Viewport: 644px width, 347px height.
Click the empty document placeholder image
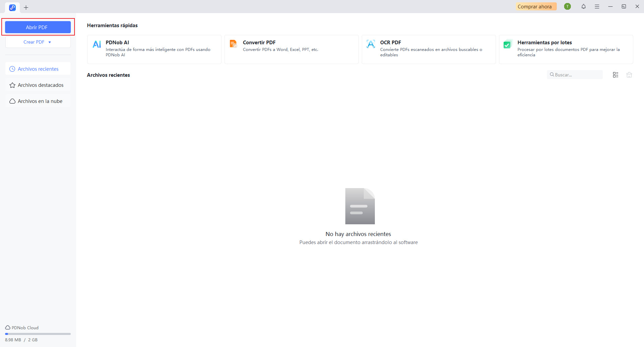click(360, 206)
